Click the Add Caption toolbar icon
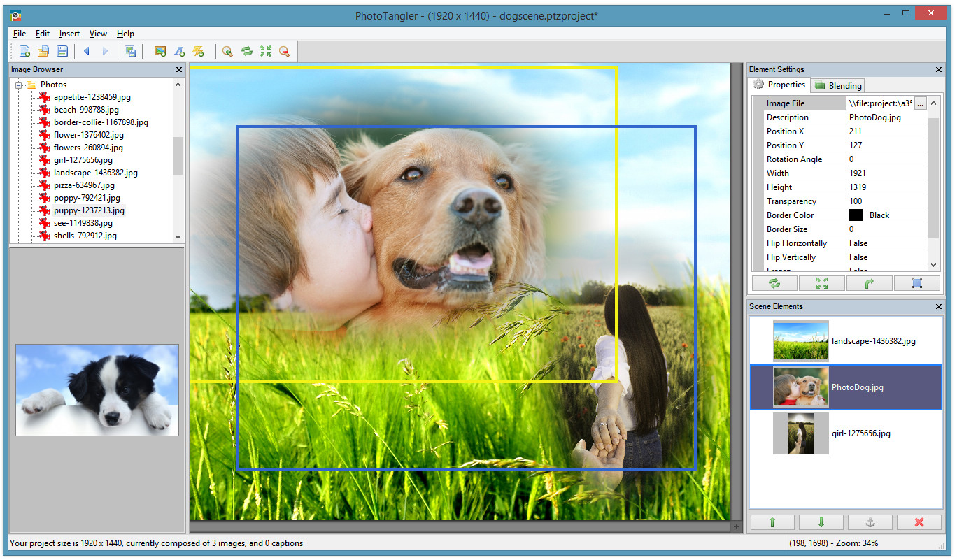 point(179,51)
